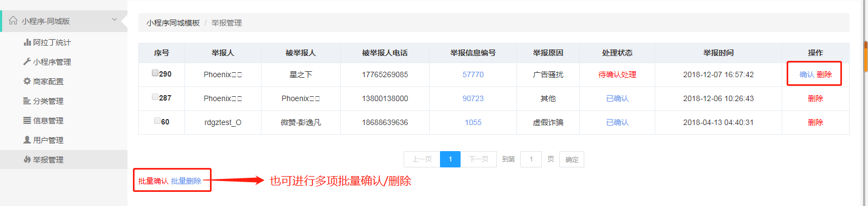Click the 待确认处理 status in row 290

(617, 74)
